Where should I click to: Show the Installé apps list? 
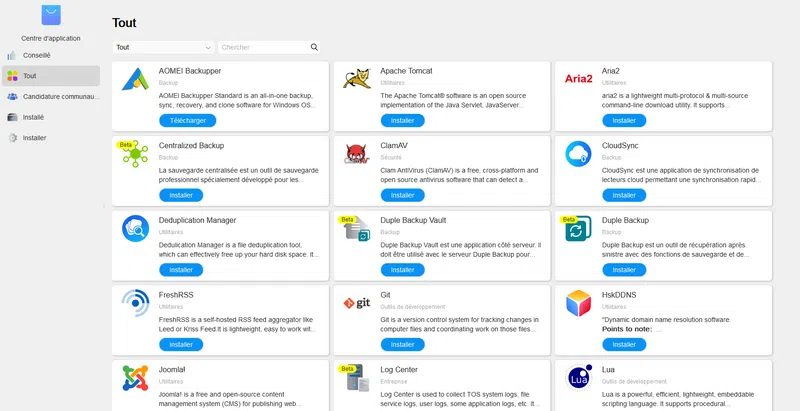[51, 117]
